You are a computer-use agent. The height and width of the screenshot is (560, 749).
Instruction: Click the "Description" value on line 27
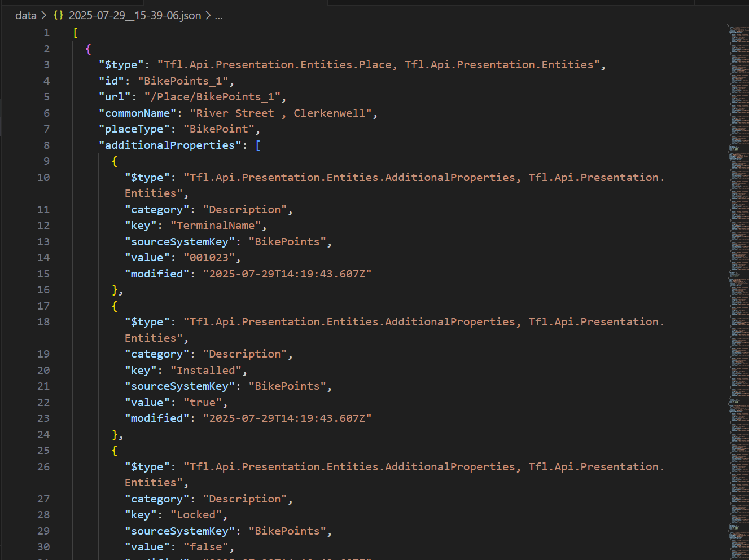pyautogui.click(x=245, y=499)
